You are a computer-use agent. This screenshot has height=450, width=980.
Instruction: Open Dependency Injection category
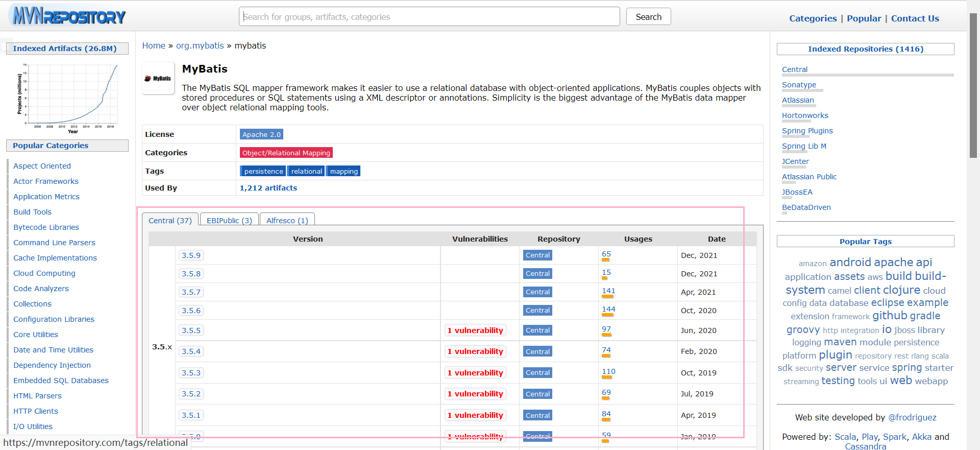click(x=52, y=365)
